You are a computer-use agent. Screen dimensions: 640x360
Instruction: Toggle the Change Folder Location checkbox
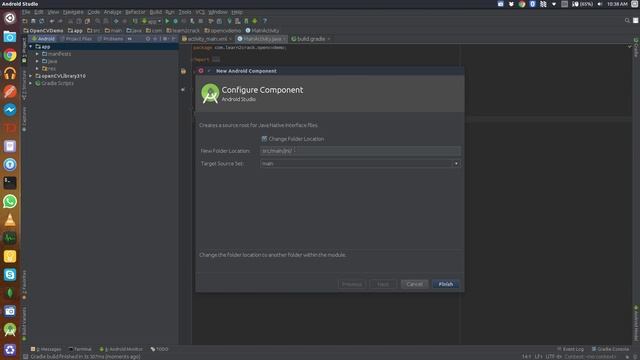tap(264, 139)
